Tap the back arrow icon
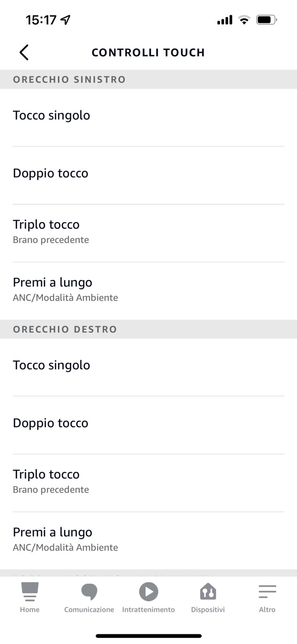297x644 pixels. (24, 52)
